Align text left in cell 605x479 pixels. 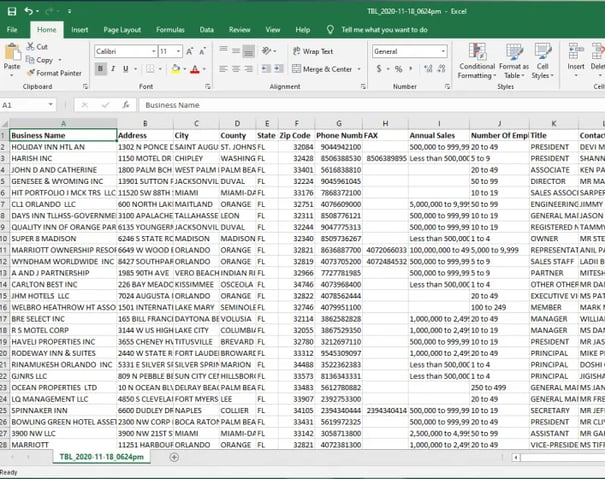(223, 69)
